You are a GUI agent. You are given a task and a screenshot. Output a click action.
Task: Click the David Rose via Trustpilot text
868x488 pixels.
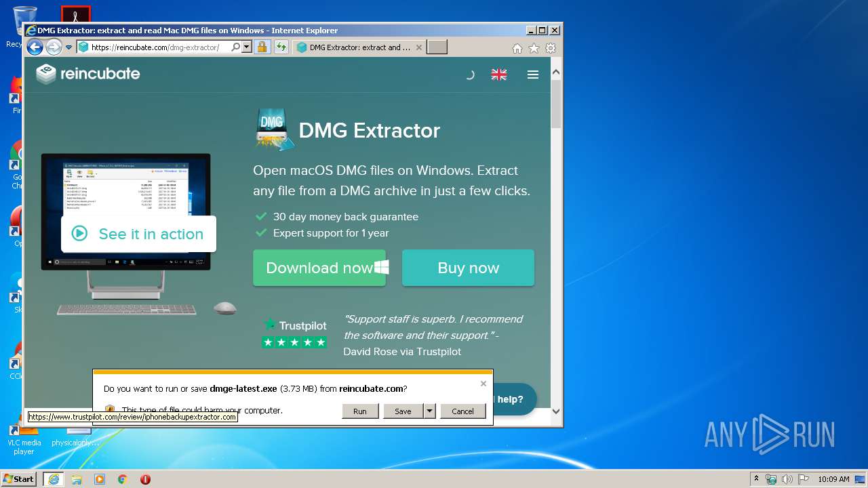coord(402,352)
